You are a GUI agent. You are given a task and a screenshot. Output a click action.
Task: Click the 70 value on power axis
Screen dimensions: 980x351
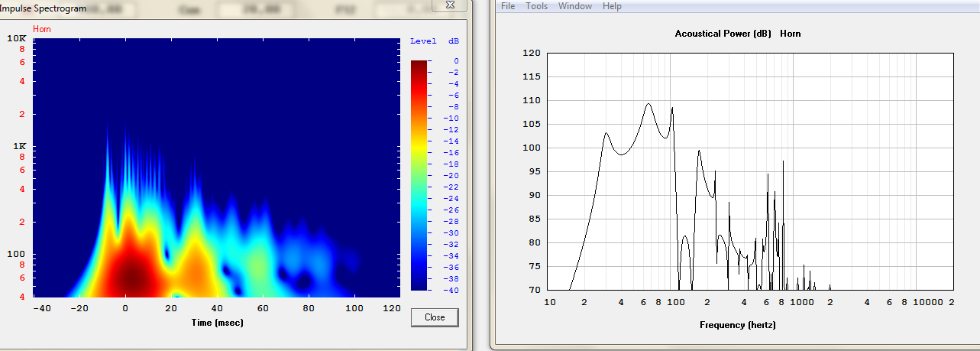[535, 291]
